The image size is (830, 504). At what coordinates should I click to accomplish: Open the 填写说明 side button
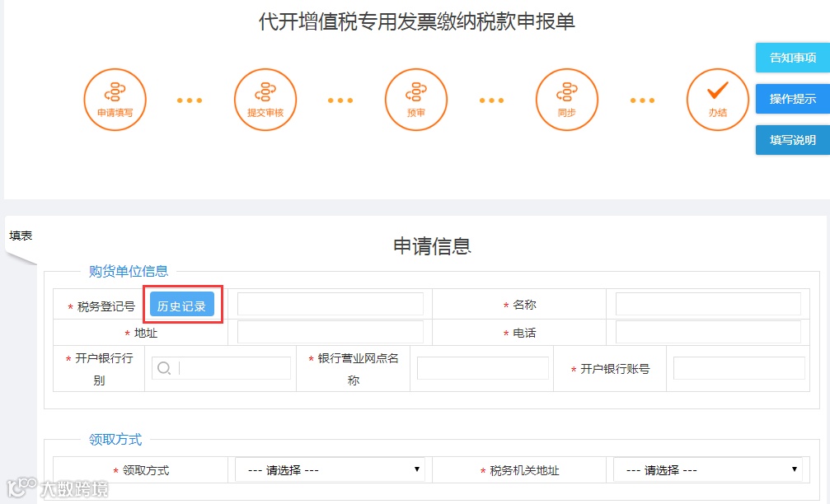point(792,140)
